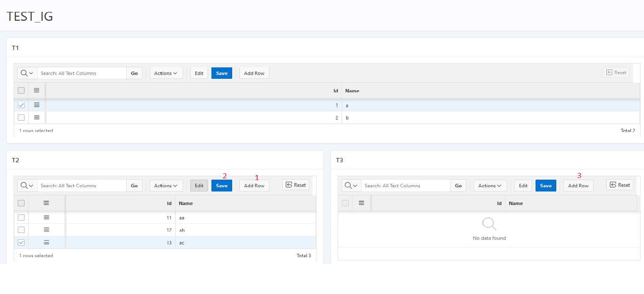Open row actions menu for T1 row b

pyautogui.click(x=36, y=117)
